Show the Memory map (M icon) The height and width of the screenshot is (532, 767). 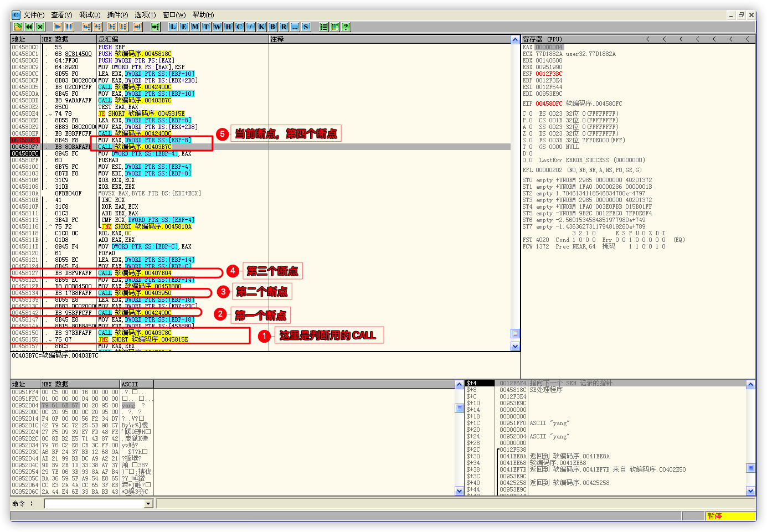195,27
